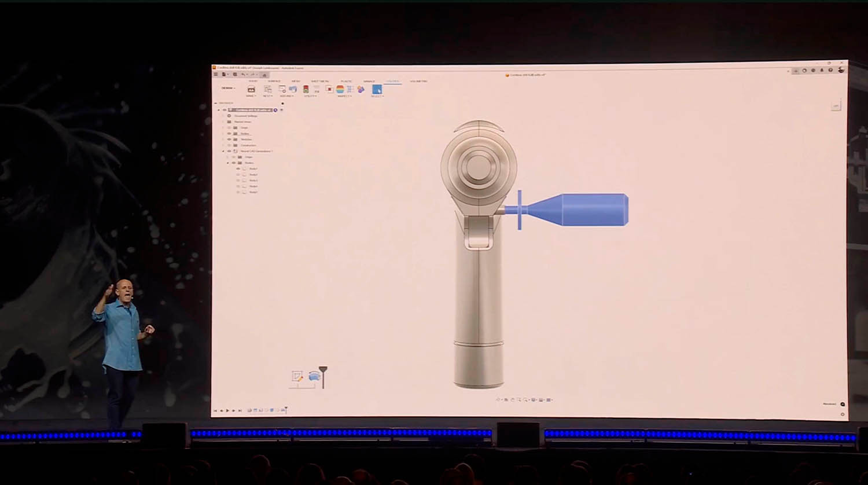
Task: Click the Make 3D print icon
Action: tap(251, 89)
